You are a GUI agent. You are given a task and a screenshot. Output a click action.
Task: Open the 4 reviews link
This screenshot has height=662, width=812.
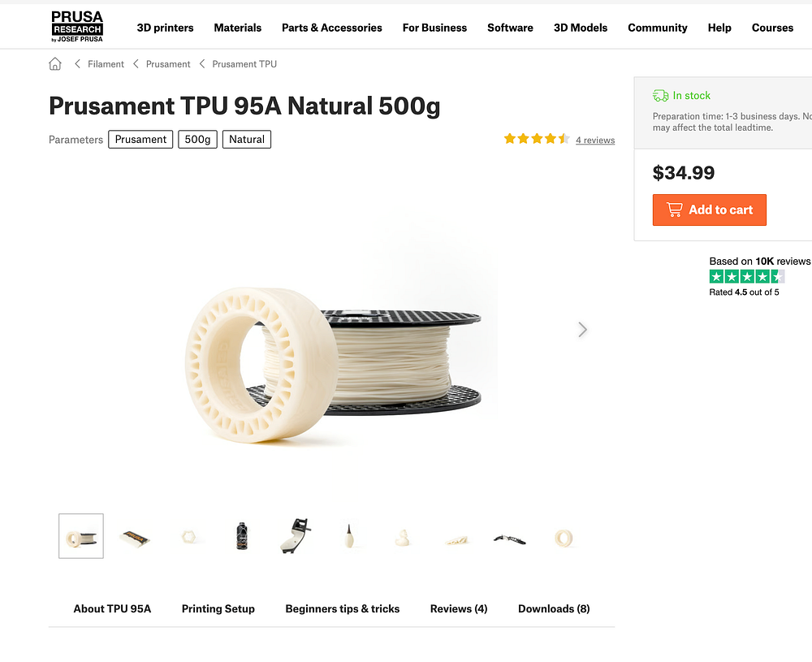(x=595, y=140)
